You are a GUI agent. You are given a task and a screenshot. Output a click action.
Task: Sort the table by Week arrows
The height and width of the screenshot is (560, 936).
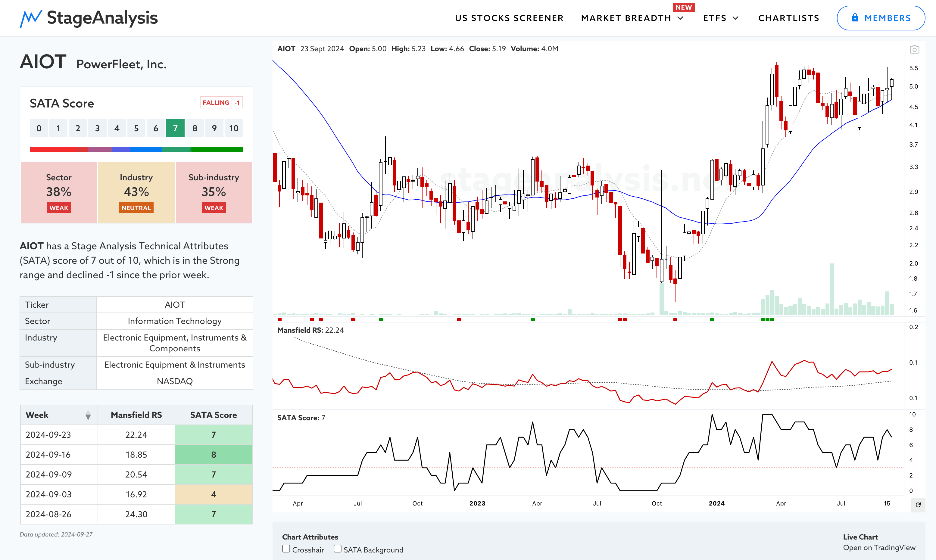click(x=88, y=415)
